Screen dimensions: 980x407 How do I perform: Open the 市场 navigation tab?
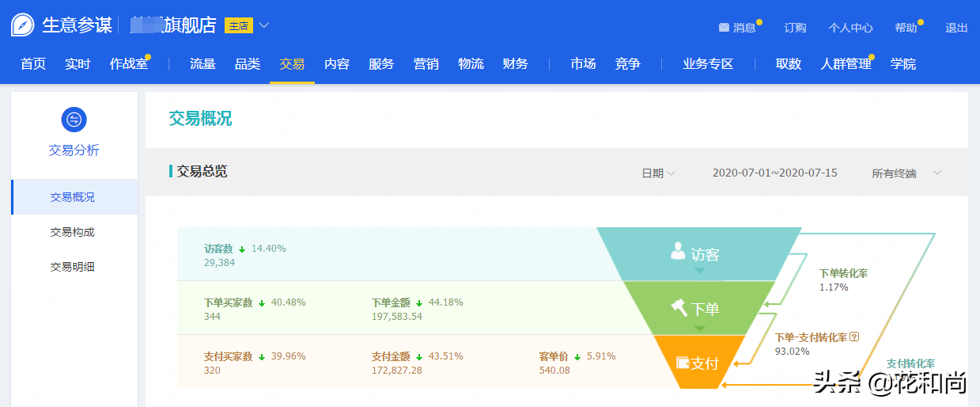[583, 64]
